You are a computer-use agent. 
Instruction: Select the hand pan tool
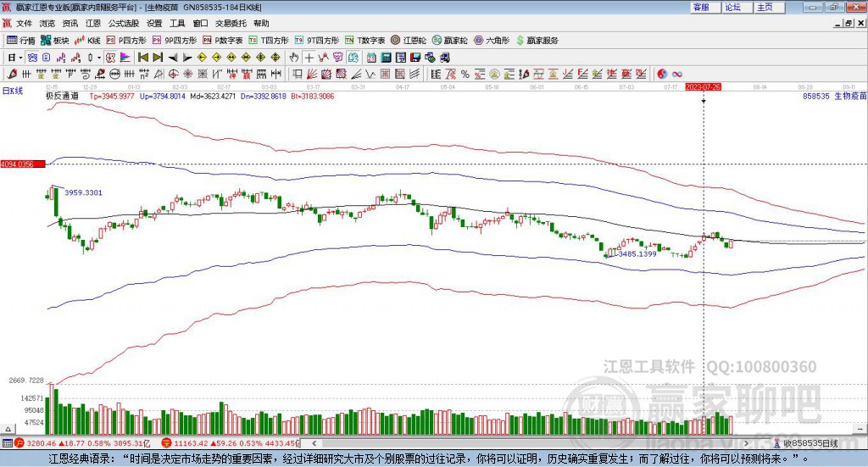(294, 58)
